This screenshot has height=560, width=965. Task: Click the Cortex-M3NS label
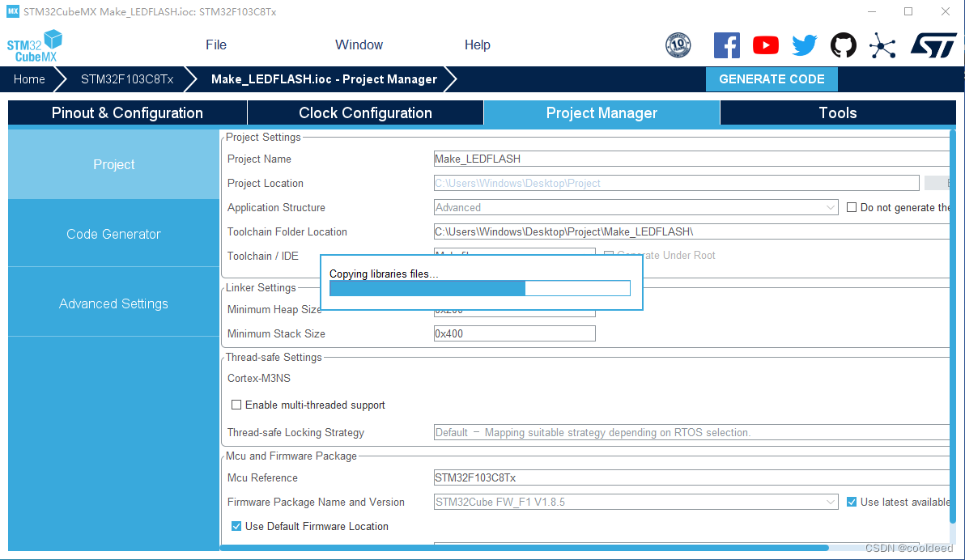(258, 379)
